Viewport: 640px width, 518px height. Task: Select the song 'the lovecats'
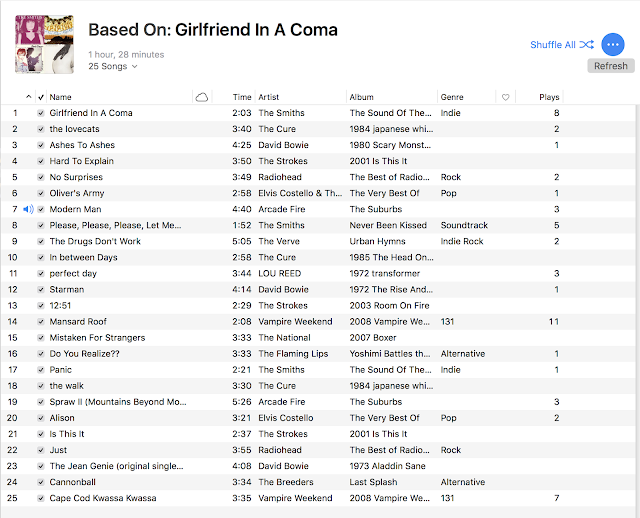(x=74, y=129)
